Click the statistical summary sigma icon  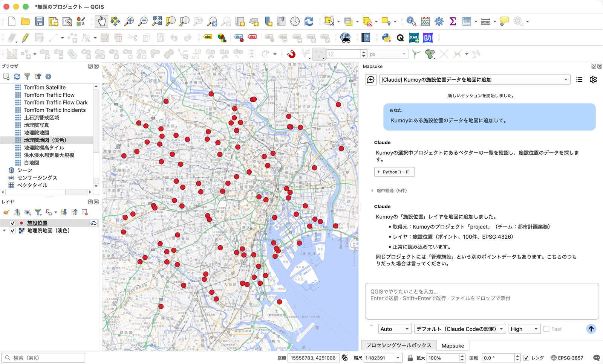point(453,21)
